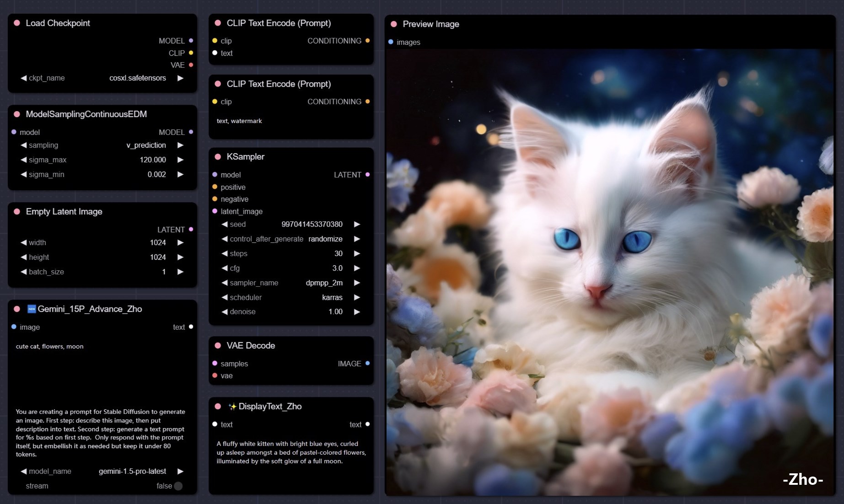Screen dimensions: 844x504
Task: Click the negative prompt text box
Action: (x=290, y=122)
